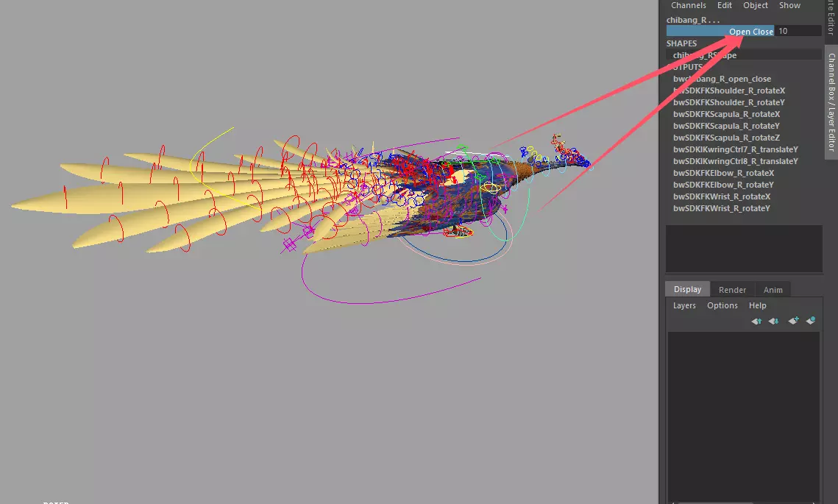838x504 pixels.
Task: Open the layer editor Help menu
Action: tap(757, 306)
